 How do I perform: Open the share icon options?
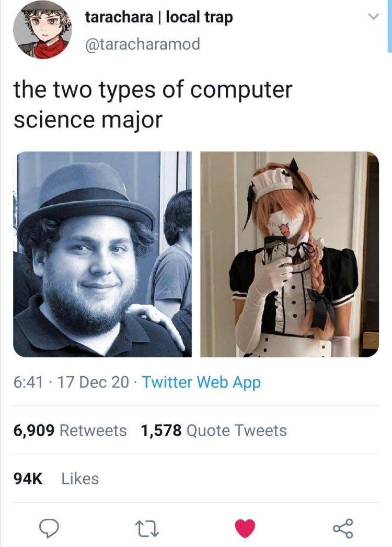343,528
